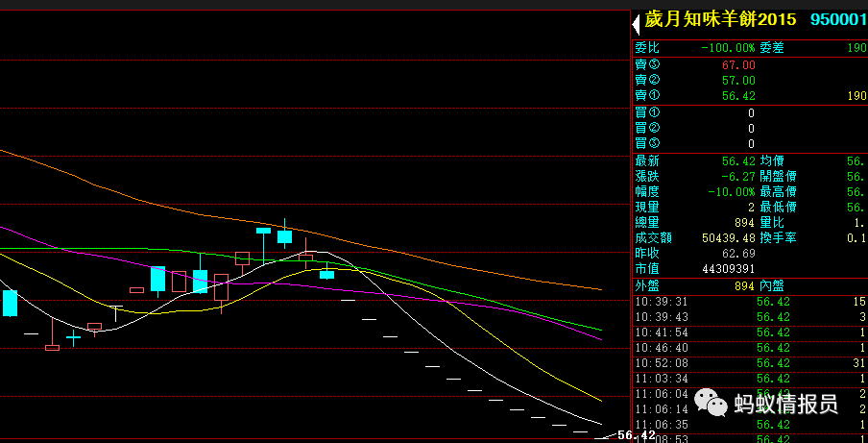Screen dimensions: 868x443
Task: Click the 總量 label
Action: point(648,223)
